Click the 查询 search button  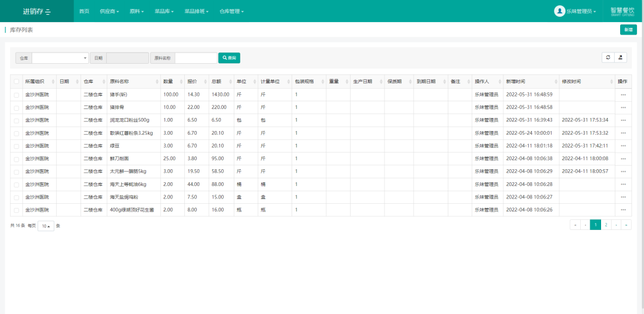pyautogui.click(x=229, y=58)
